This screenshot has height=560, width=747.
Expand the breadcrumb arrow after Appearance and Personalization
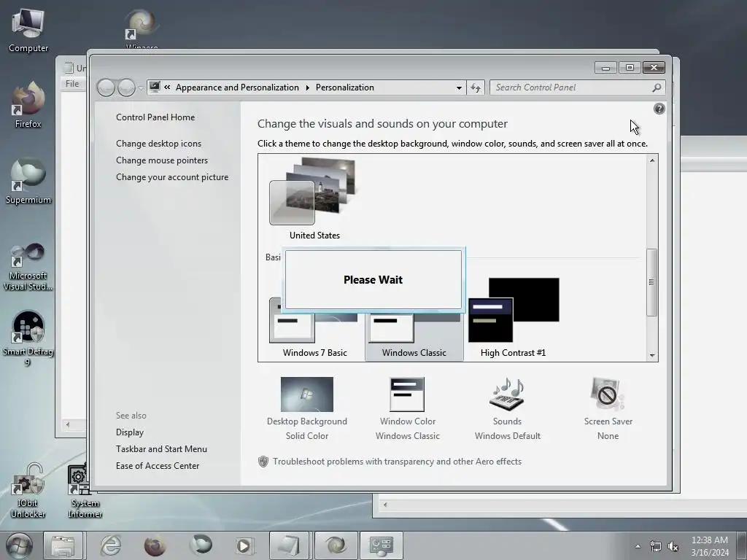[x=307, y=87]
